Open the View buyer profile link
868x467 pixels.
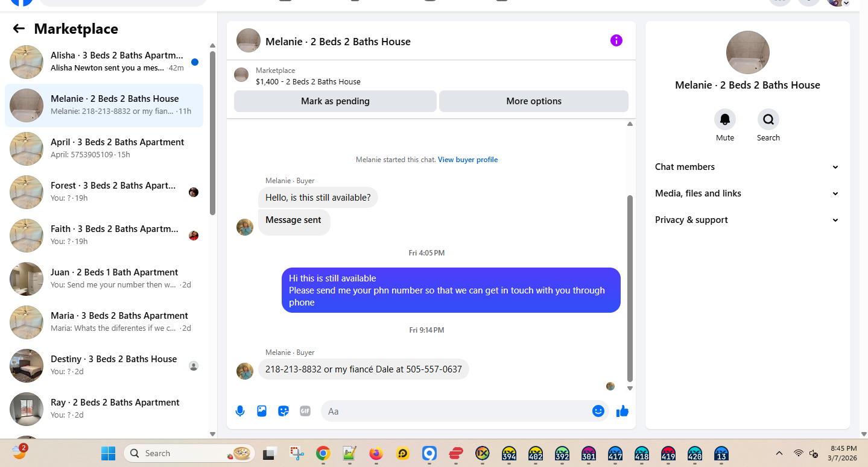click(x=468, y=160)
